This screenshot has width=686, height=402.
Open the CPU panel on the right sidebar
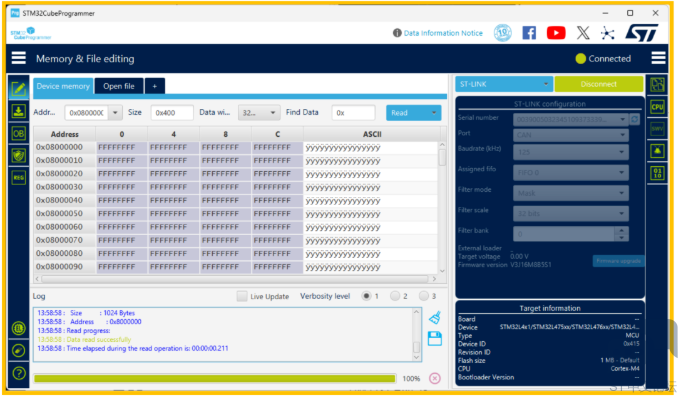(x=657, y=107)
